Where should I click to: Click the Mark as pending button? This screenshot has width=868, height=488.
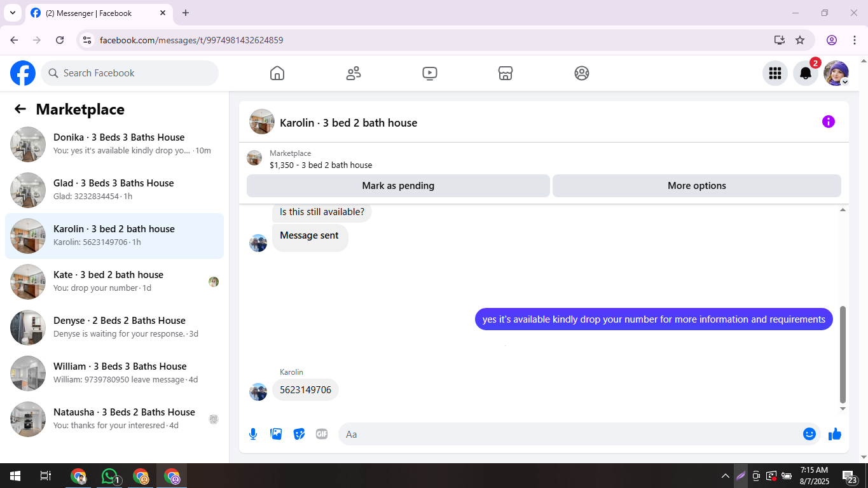click(x=398, y=186)
